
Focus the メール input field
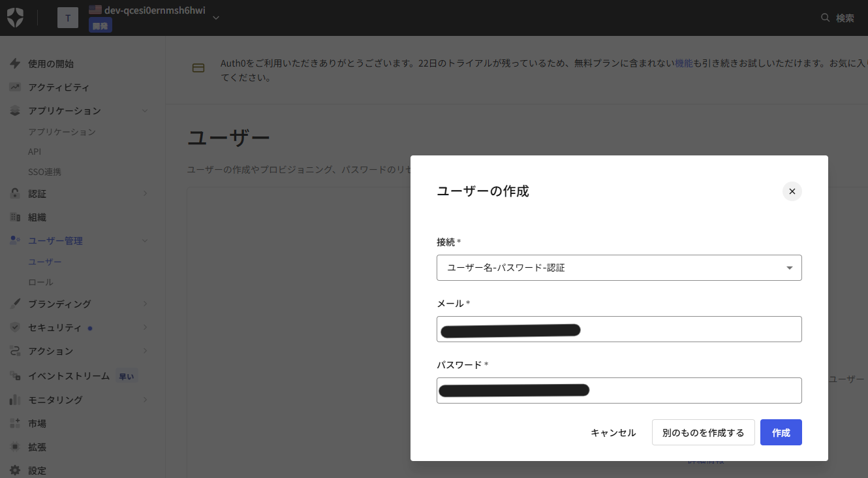(x=619, y=329)
